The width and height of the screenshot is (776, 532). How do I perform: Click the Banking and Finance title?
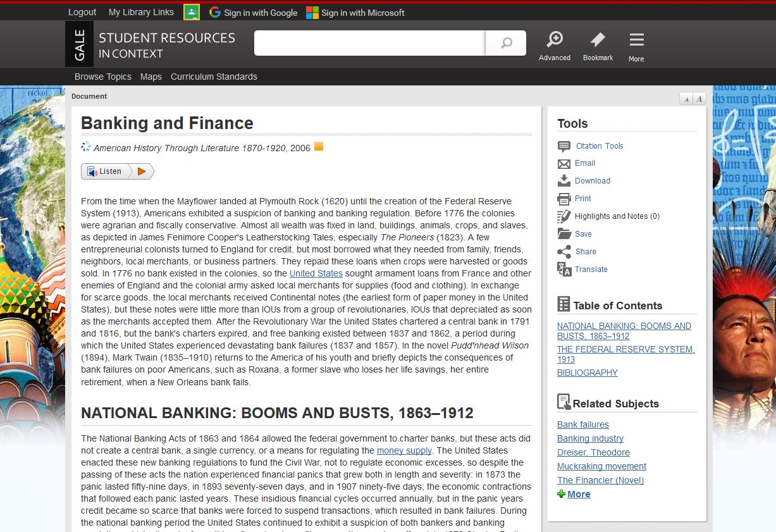click(x=167, y=123)
